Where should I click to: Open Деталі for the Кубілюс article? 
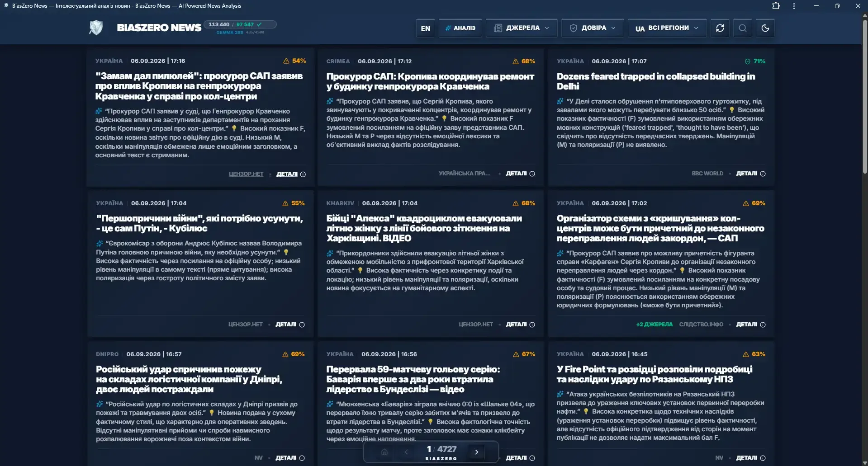coord(290,325)
